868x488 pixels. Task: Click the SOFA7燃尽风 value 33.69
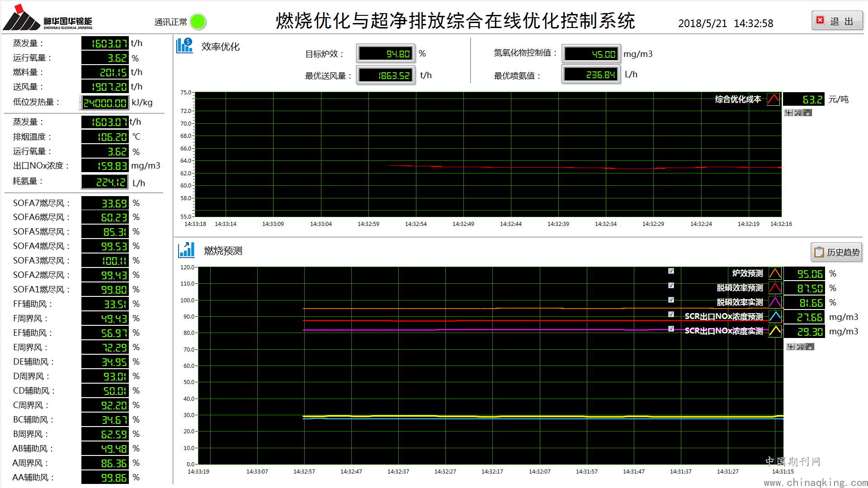tap(105, 203)
